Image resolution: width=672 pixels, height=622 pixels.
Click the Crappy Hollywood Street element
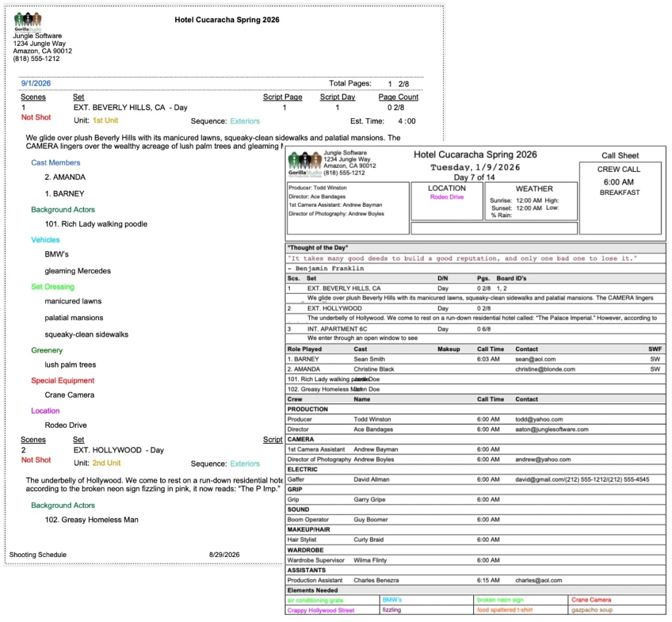[x=320, y=610]
